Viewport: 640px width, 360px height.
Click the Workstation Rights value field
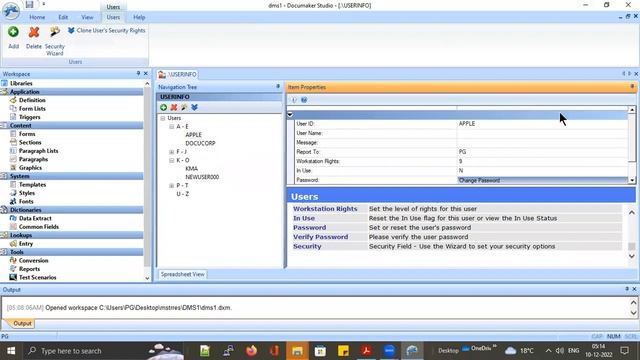click(x=542, y=161)
